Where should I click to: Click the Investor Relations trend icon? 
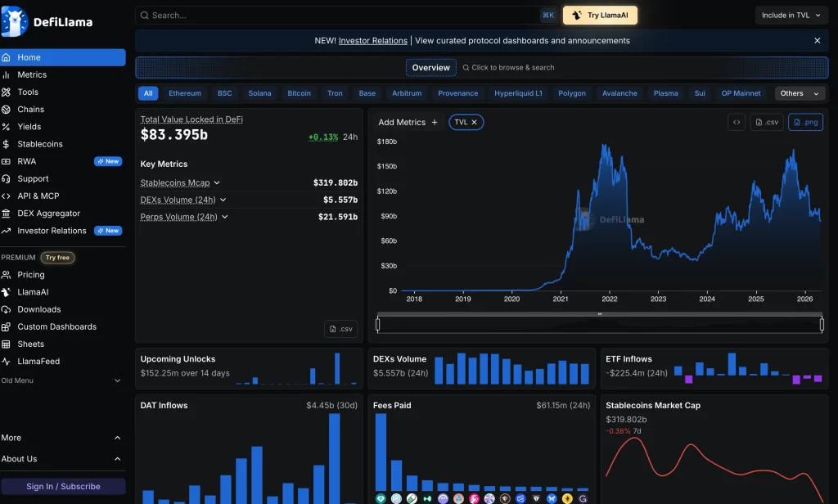pos(6,231)
